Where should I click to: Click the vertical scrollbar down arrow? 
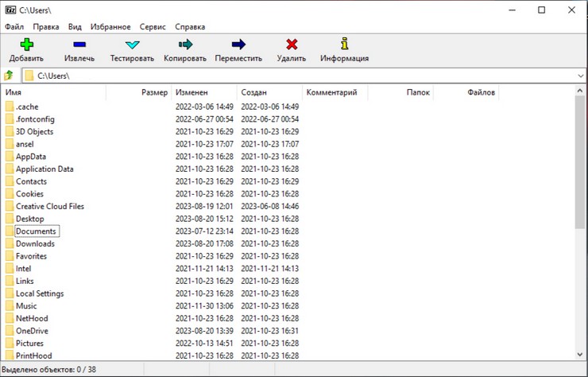580,355
